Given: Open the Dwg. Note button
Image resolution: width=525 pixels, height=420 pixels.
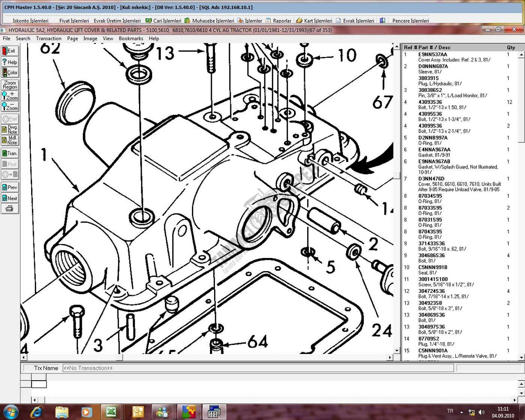Looking at the screenshot, I should point(10,130).
